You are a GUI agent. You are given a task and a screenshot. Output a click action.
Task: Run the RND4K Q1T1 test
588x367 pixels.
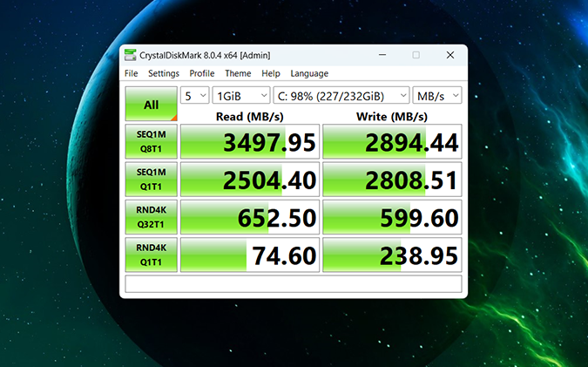tap(151, 255)
